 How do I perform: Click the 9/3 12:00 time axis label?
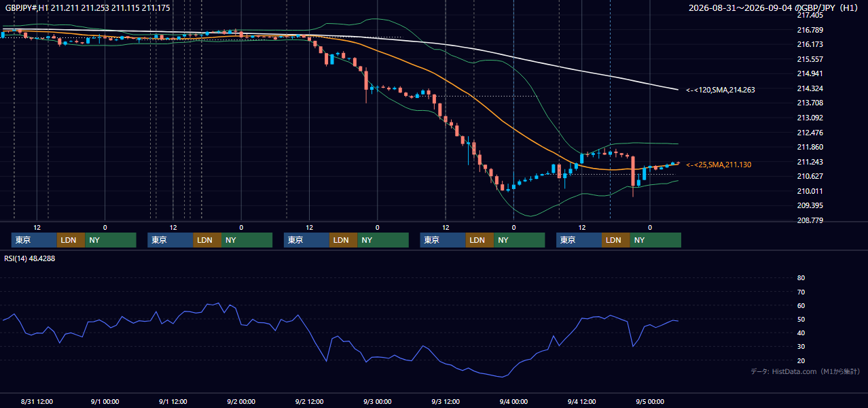click(x=446, y=402)
